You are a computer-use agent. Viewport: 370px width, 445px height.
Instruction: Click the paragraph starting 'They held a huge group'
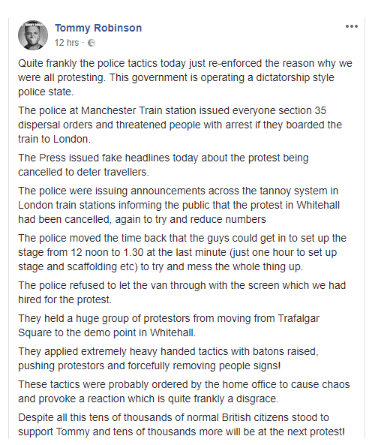coord(169,325)
